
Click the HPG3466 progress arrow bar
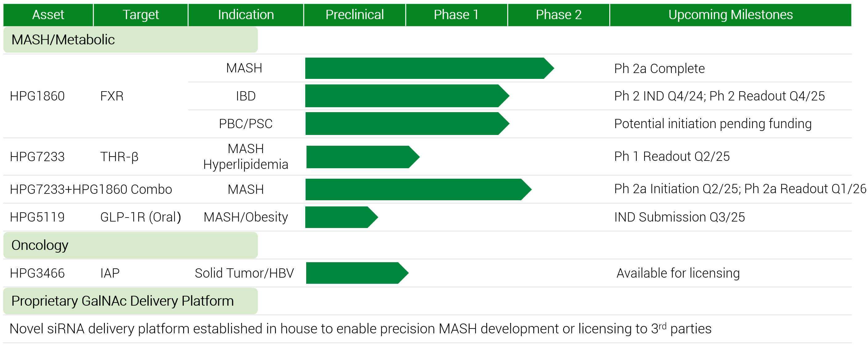pos(357,273)
